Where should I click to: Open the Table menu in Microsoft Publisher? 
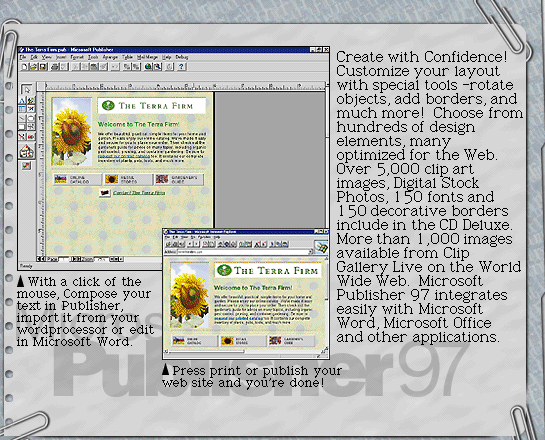coord(128,57)
